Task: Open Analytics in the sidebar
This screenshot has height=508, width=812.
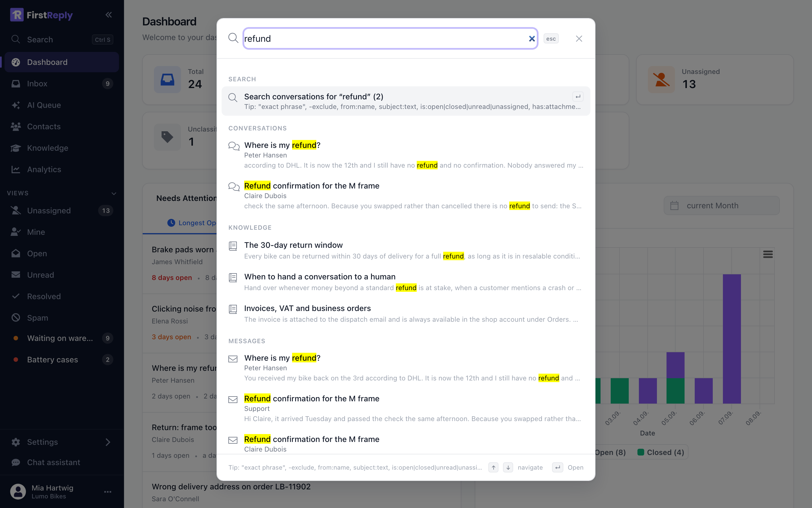Action: [x=62, y=170]
